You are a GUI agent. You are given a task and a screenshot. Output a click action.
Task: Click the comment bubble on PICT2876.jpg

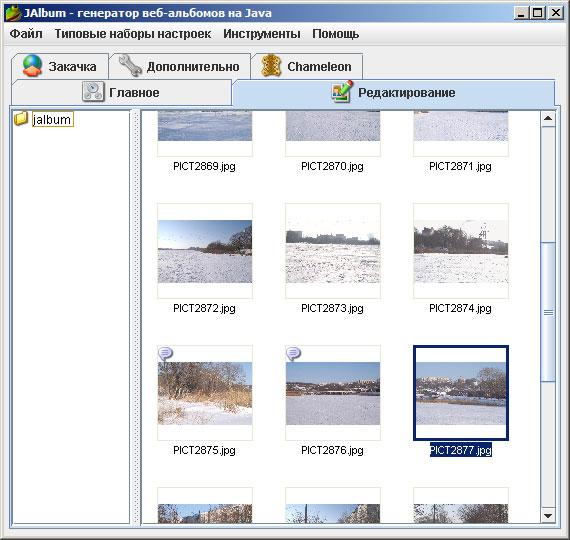(x=294, y=353)
